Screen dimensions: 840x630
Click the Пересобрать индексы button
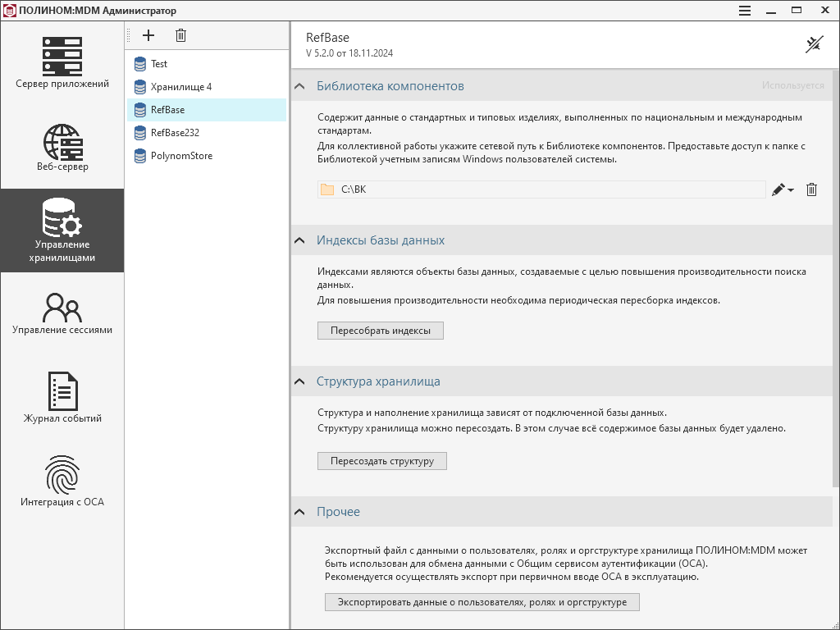click(380, 331)
